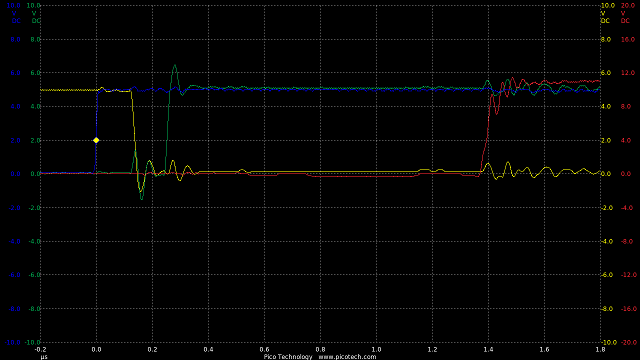Screen dimensions: 640x360
Task: Select the blue channel V DC axis label
Action: point(15,17)
